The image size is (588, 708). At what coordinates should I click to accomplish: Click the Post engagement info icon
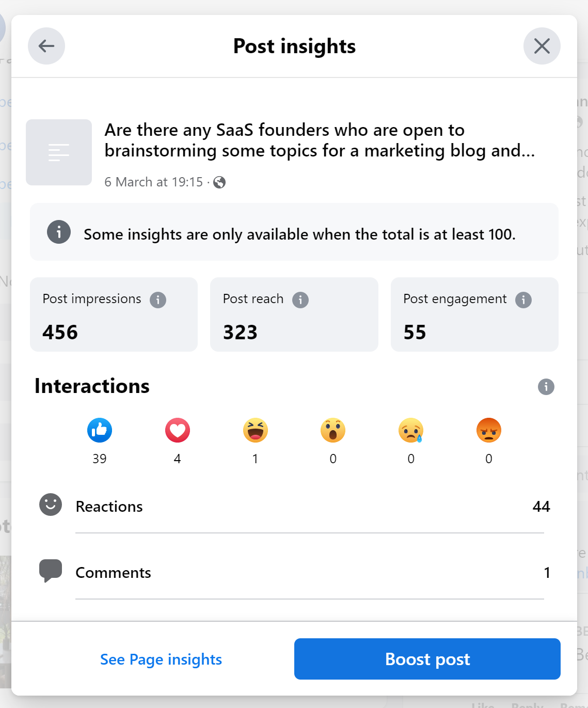523,300
